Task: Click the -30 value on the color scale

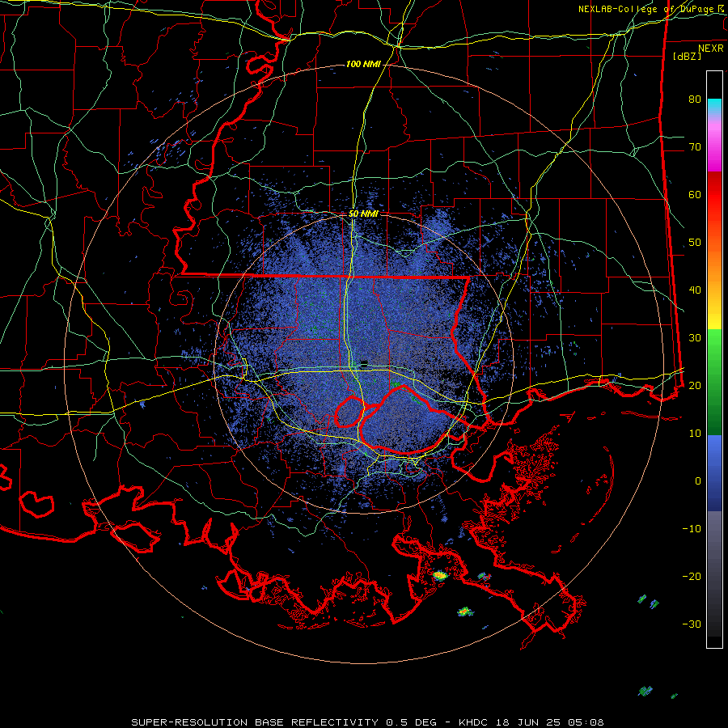Action: (692, 624)
